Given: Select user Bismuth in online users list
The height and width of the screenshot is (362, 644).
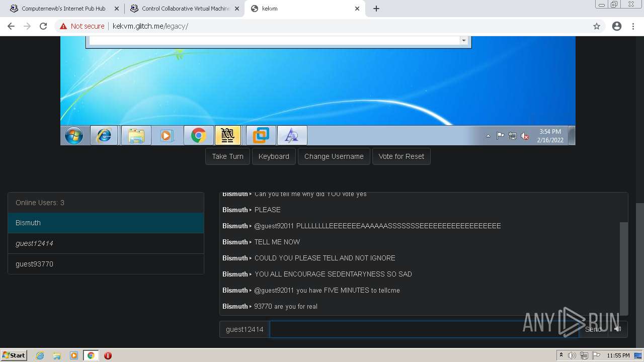Looking at the screenshot, I should [106, 223].
